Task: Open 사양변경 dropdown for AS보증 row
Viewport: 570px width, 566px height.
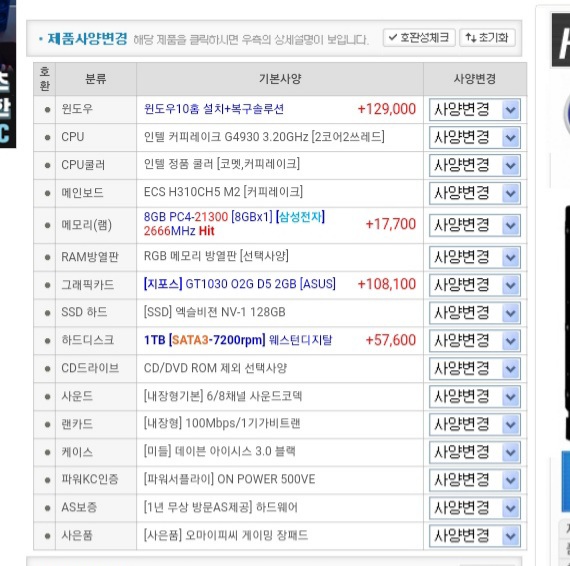Action: (x=475, y=508)
